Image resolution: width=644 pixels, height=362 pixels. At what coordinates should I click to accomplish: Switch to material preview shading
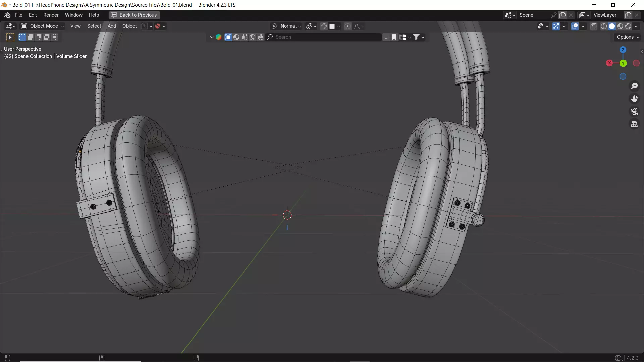[620, 26]
